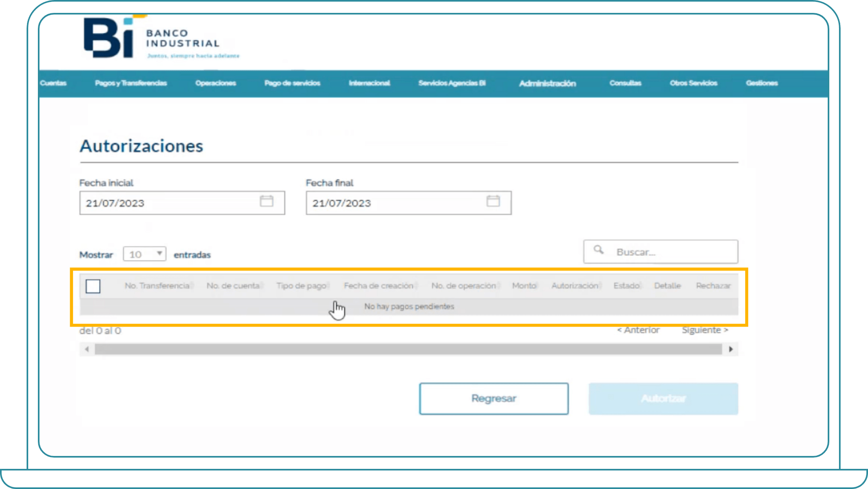868x489 pixels.
Task: Open Pagos y Transferencias menu
Action: click(x=131, y=83)
